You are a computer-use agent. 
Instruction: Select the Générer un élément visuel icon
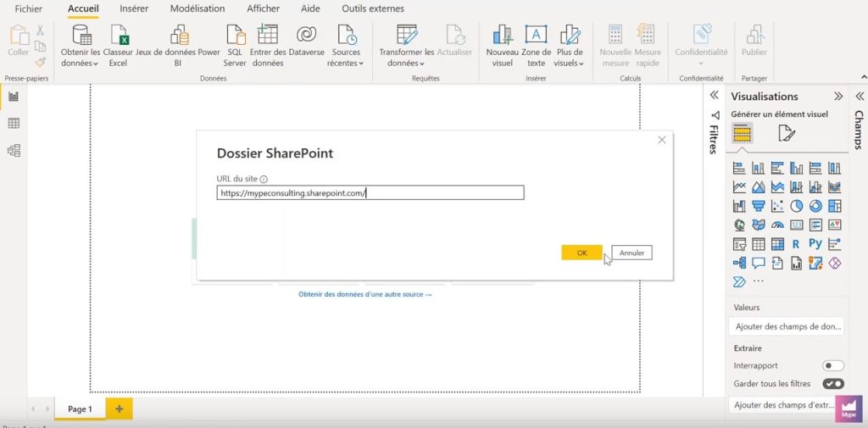[x=742, y=133]
